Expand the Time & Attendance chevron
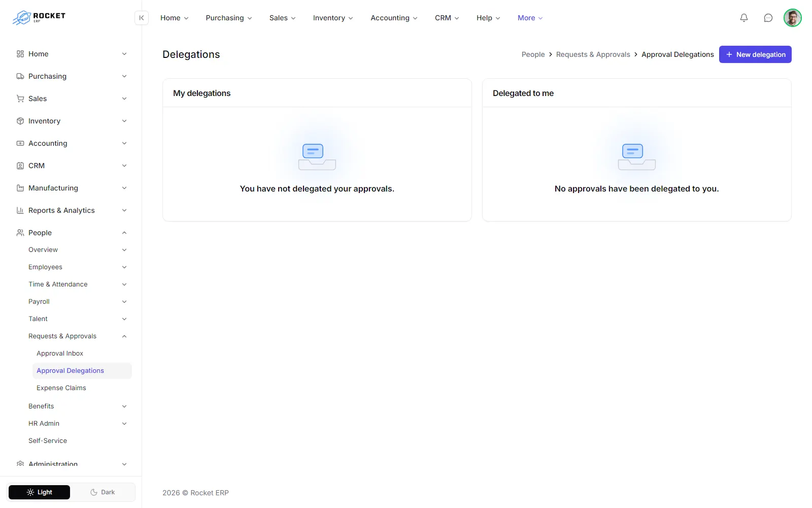The image size is (812, 508). 124,284
